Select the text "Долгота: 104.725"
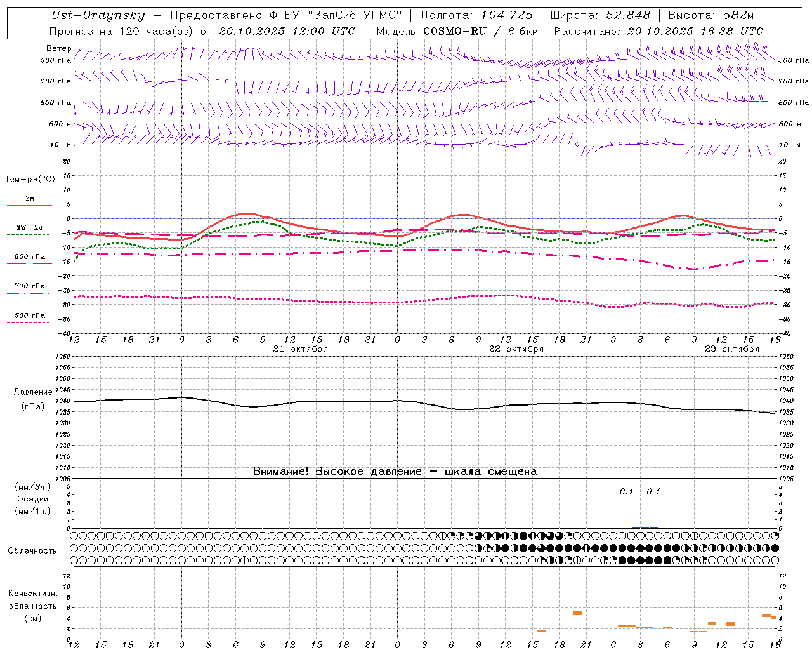Screen dimensions: 812x650 [476, 16]
